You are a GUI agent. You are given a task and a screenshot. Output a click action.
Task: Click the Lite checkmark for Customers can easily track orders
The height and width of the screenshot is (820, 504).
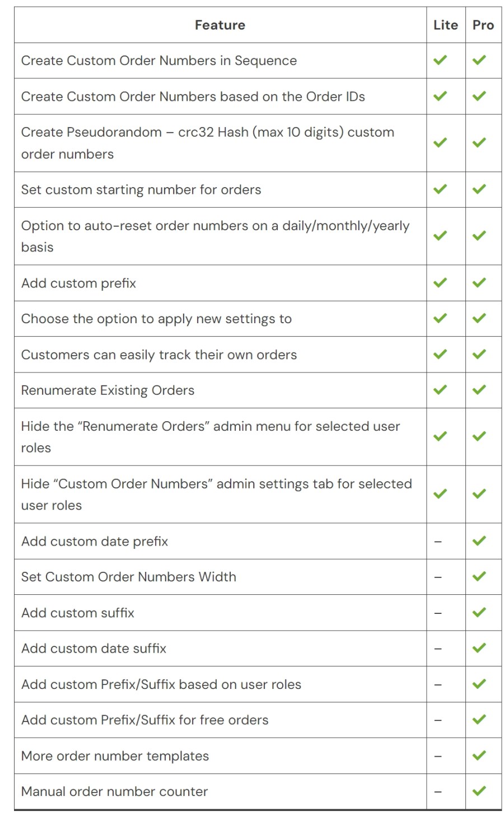(x=440, y=354)
